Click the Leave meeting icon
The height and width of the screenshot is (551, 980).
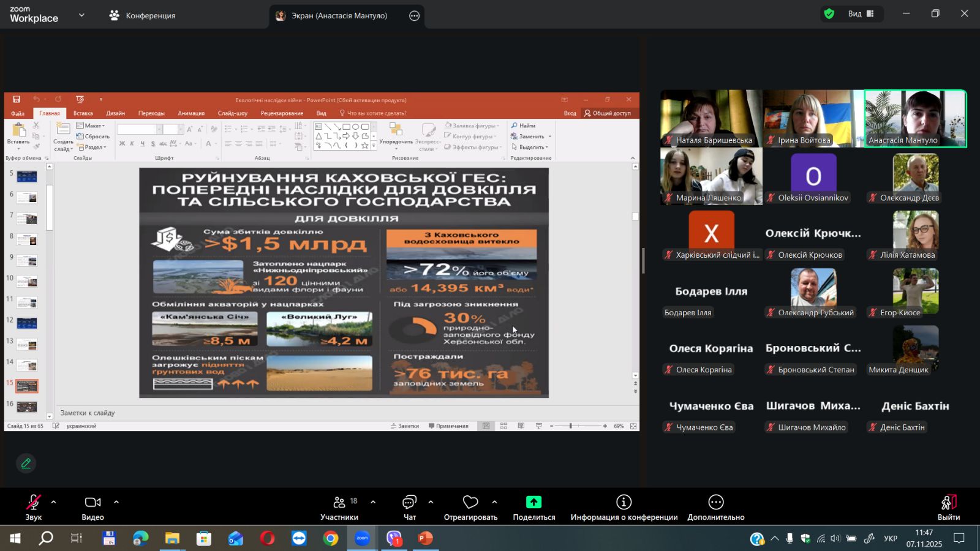[948, 503]
